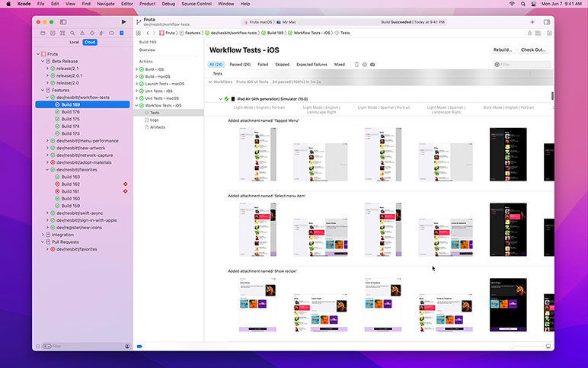Show the Failed tests tab

point(263,65)
